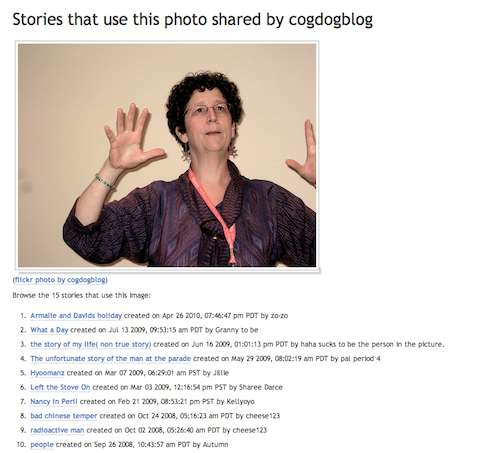This screenshot has height=453, width=500.
Task: Click the author name 'zo-zo'
Action: pyautogui.click(x=279, y=316)
